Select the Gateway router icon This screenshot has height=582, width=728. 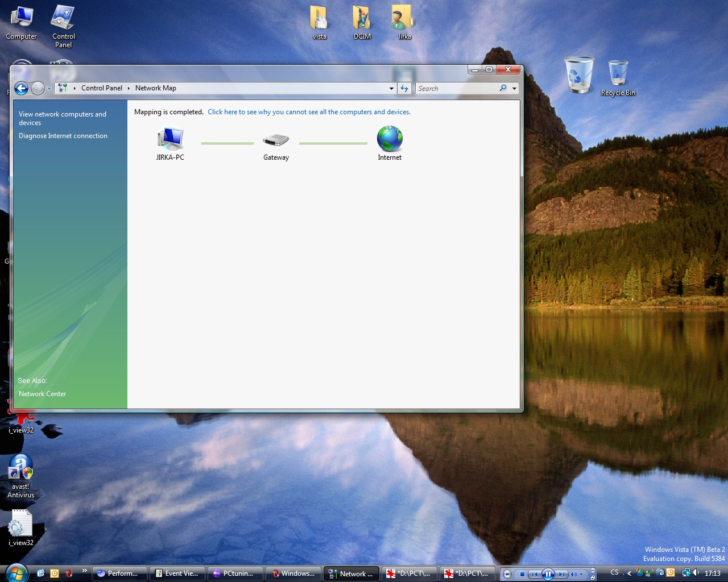(x=276, y=140)
